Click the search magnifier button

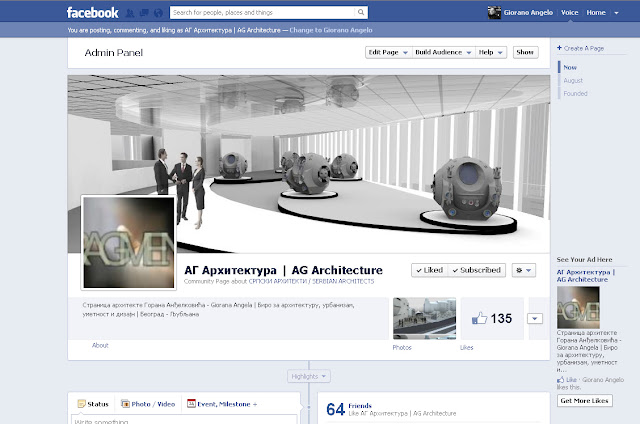point(361,12)
